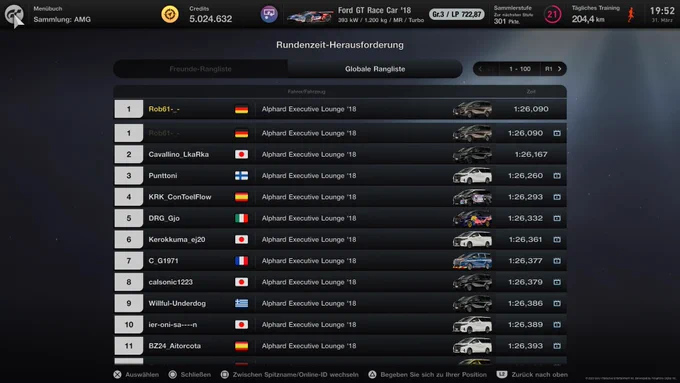Image resolution: width=680 pixels, height=383 pixels.
Task: Open replay icon for Rob61 1:26,090
Action: [x=557, y=133]
